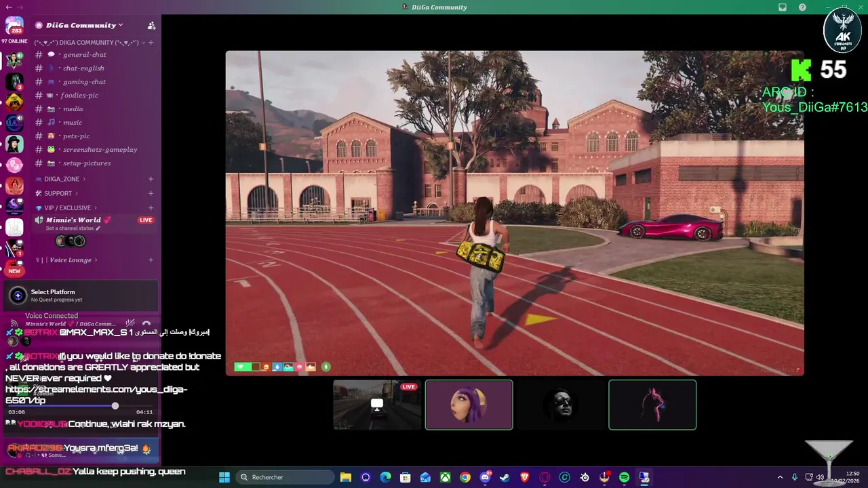Open direct messages with 283 badge
Screen dimensions: 868x488
pos(14,26)
